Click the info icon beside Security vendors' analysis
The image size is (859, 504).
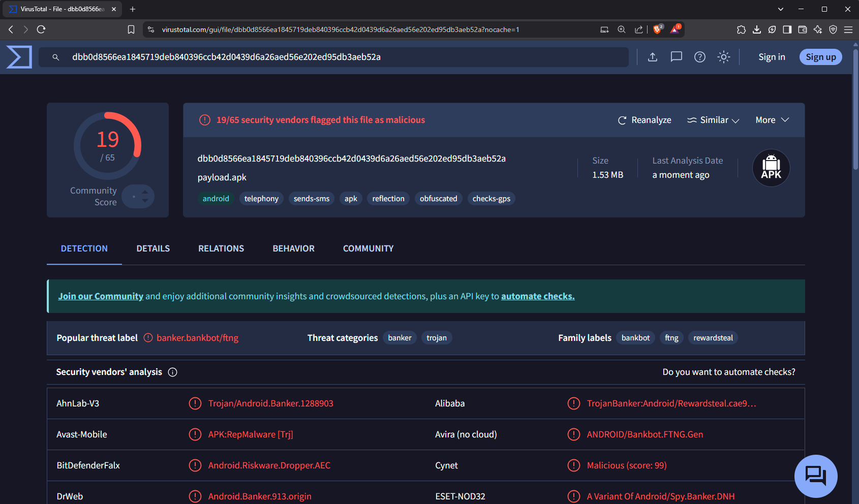(x=173, y=372)
